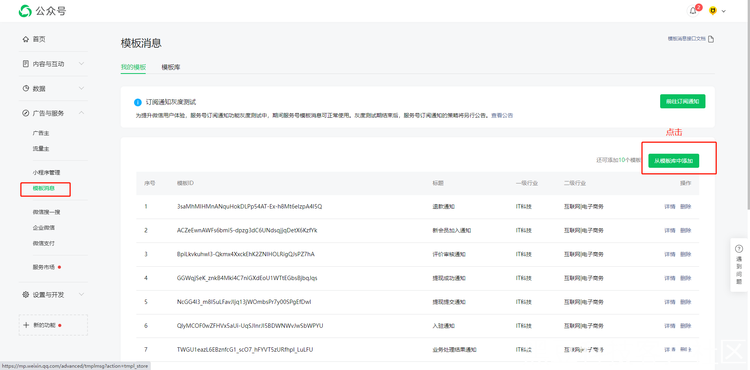Click the 业务处理结果通知 title cell
750x370 pixels.
tap(454, 350)
